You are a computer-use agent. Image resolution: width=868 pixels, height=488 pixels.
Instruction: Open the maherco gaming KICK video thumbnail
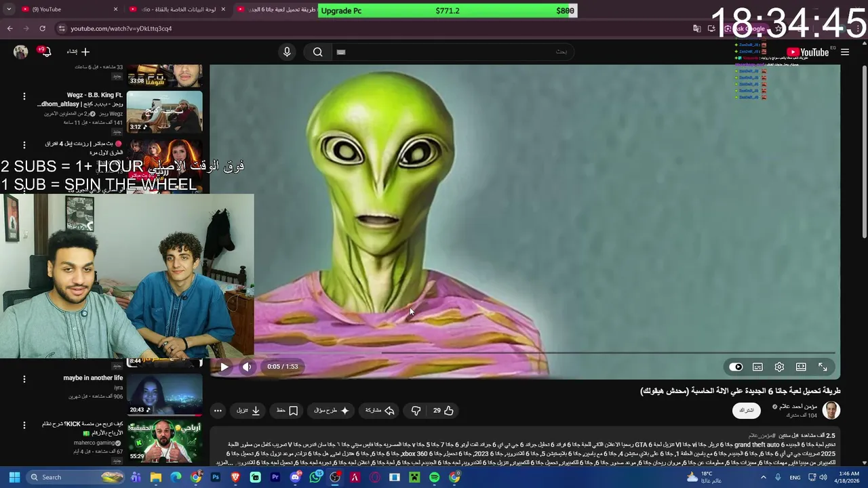click(x=164, y=441)
